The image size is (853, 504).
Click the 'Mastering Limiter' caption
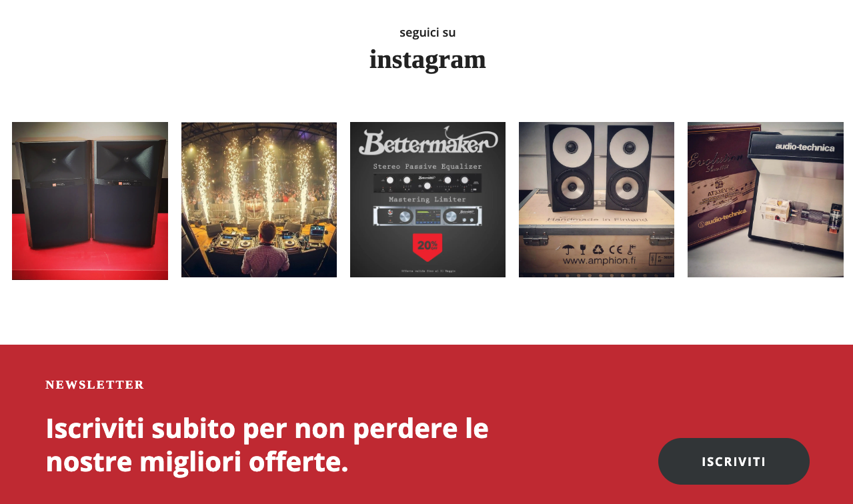[428, 199]
